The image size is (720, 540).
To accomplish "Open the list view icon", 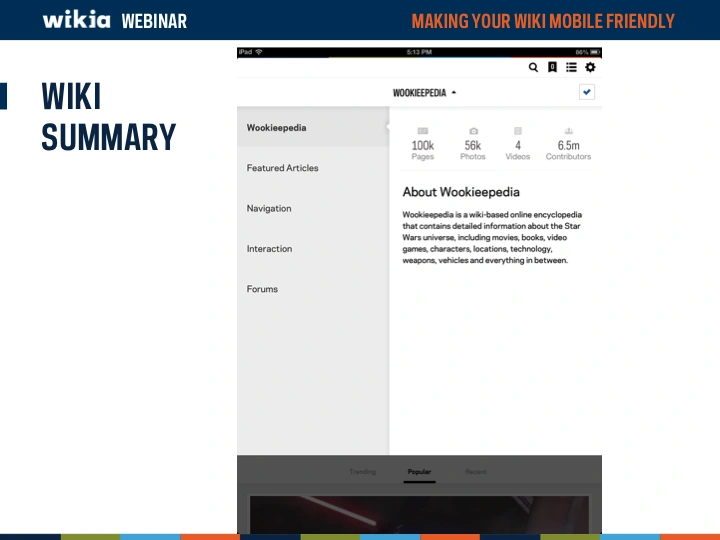I will (571, 67).
